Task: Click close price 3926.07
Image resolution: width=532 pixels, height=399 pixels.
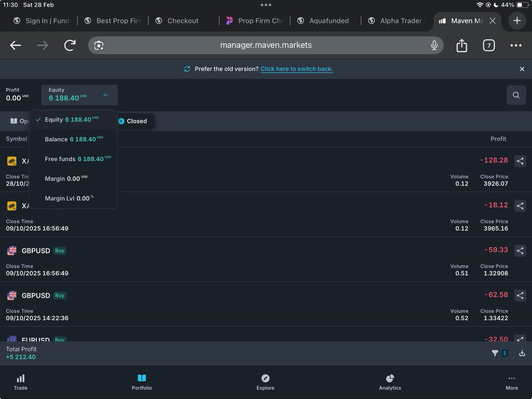Action: [496, 184]
